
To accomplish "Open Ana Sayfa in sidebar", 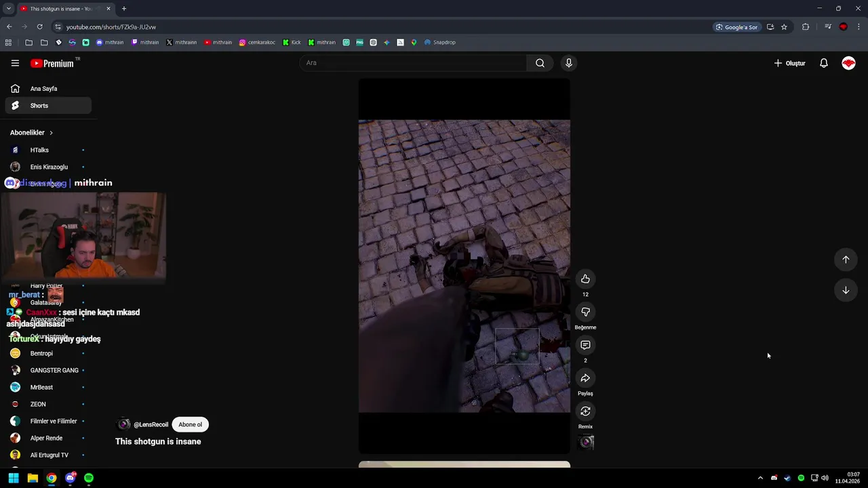I will pyautogui.click(x=48, y=89).
